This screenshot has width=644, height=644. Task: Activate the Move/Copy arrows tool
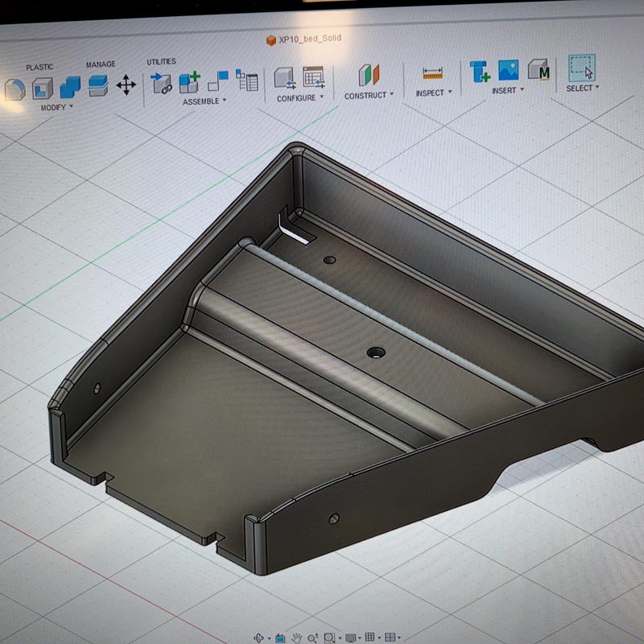click(x=126, y=85)
